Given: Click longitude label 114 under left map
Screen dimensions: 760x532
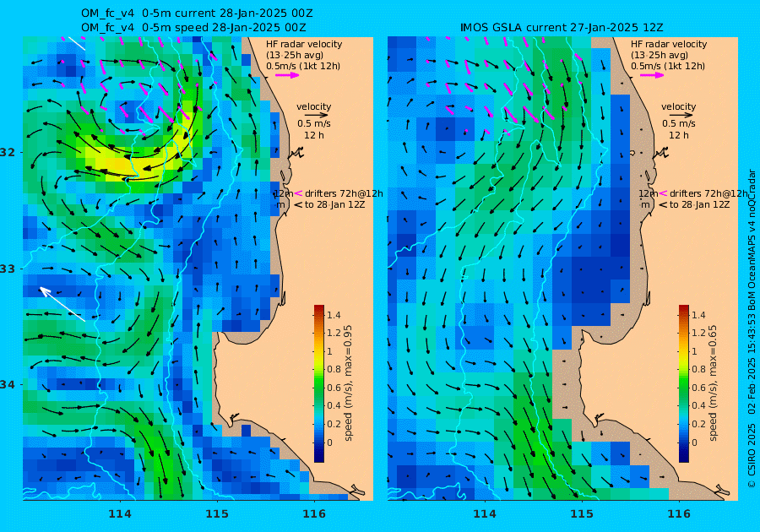Looking at the screenshot, I should (x=119, y=514).
